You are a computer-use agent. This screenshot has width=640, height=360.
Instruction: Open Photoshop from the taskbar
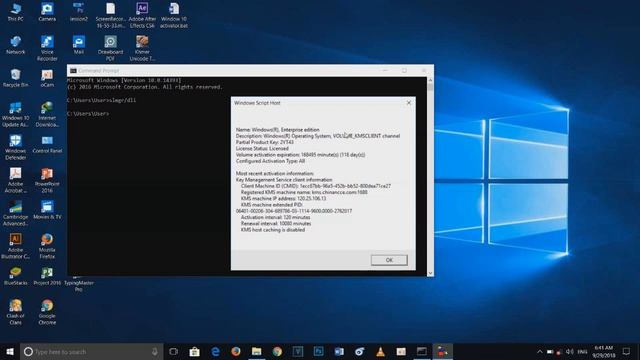(318, 351)
